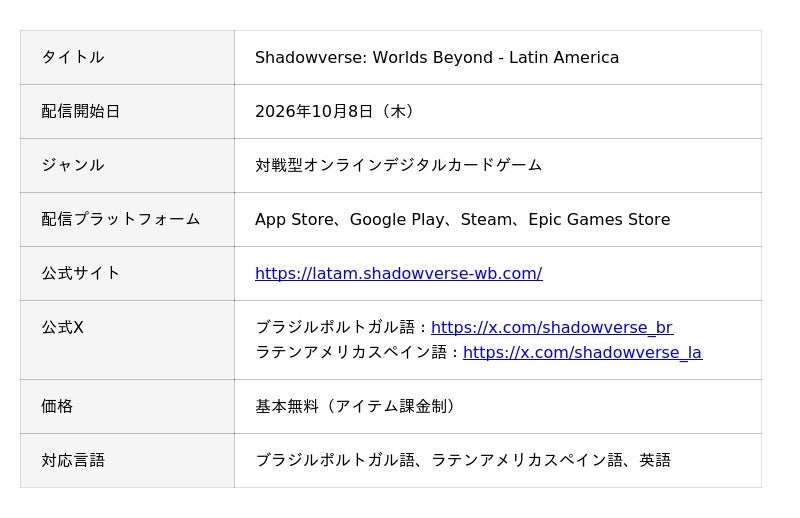Click the ラテンアメリカスペイン語： label before the link
This screenshot has width=800, height=518.
[x=359, y=353]
